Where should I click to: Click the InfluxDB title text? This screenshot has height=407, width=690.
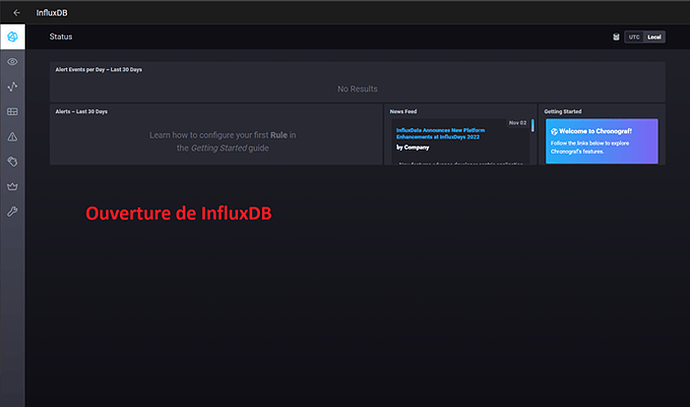[52, 13]
